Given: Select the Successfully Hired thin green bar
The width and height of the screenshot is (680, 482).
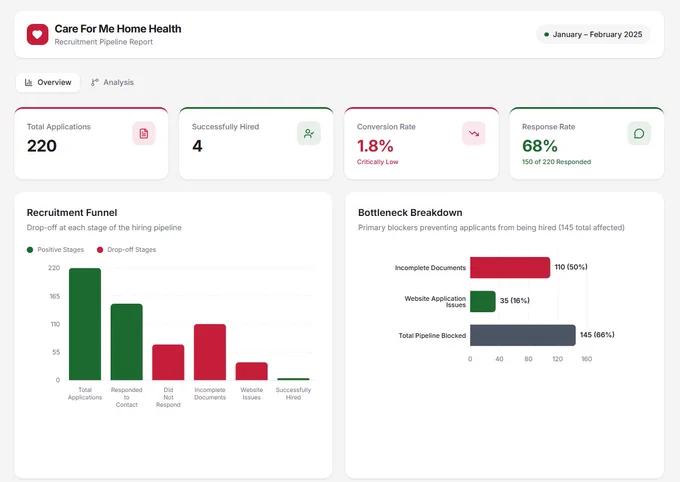Looking at the screenshot, I should coord(293,379).
